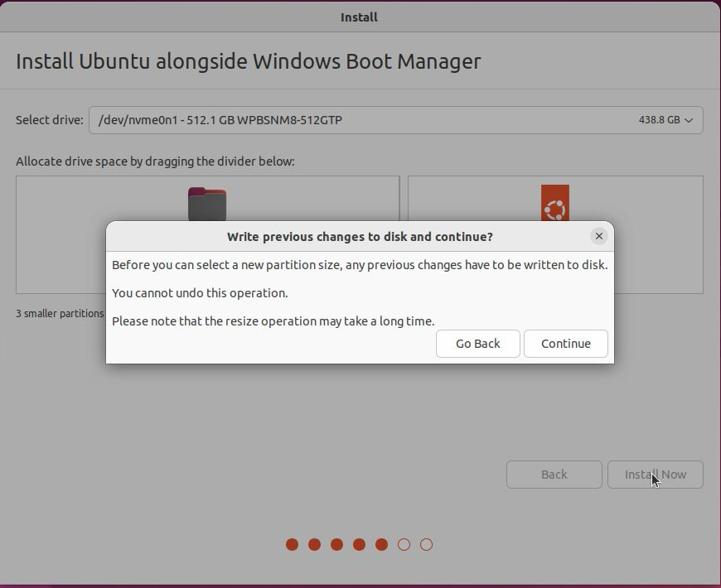
Task: Click the last hollow progress dot
Action: click(x=426, y=544)
